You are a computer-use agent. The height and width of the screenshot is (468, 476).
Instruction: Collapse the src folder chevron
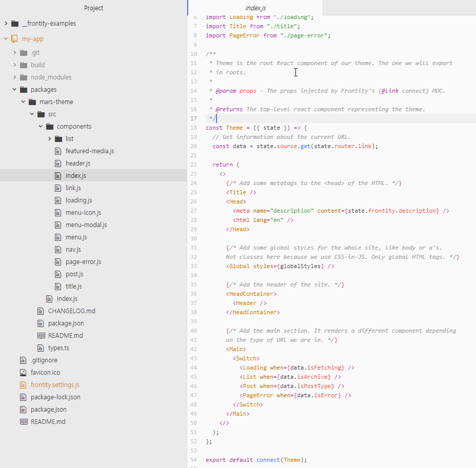32,114
